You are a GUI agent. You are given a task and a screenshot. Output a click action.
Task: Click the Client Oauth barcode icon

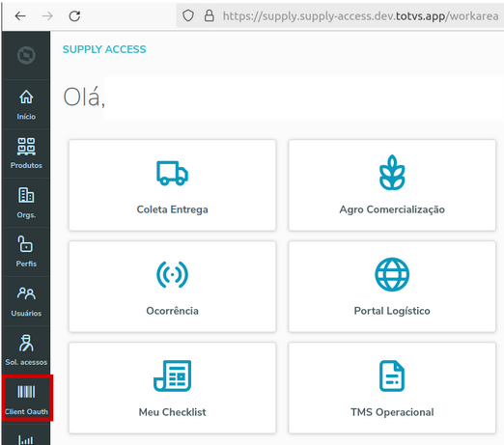point(26,392)
